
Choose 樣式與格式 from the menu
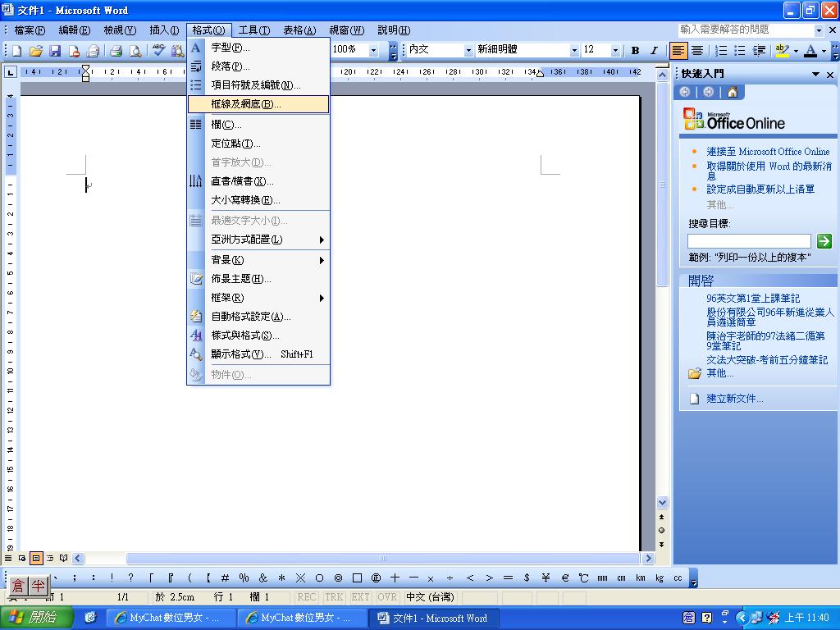(258, 336)
